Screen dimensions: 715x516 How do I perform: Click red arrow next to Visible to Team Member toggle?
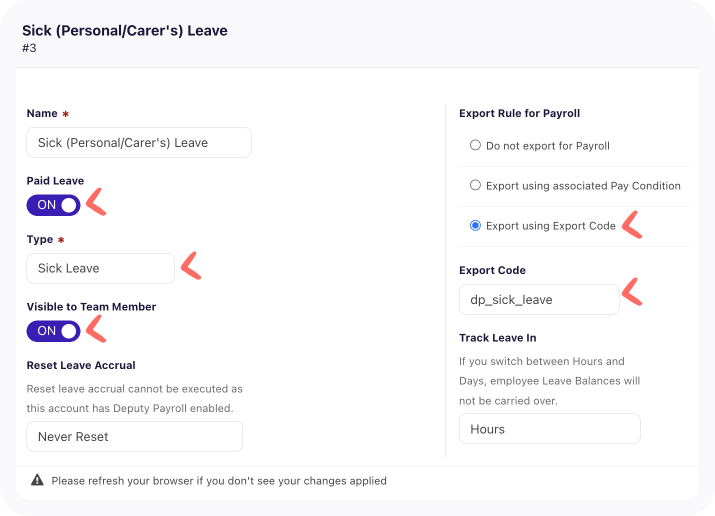point(96,329)
